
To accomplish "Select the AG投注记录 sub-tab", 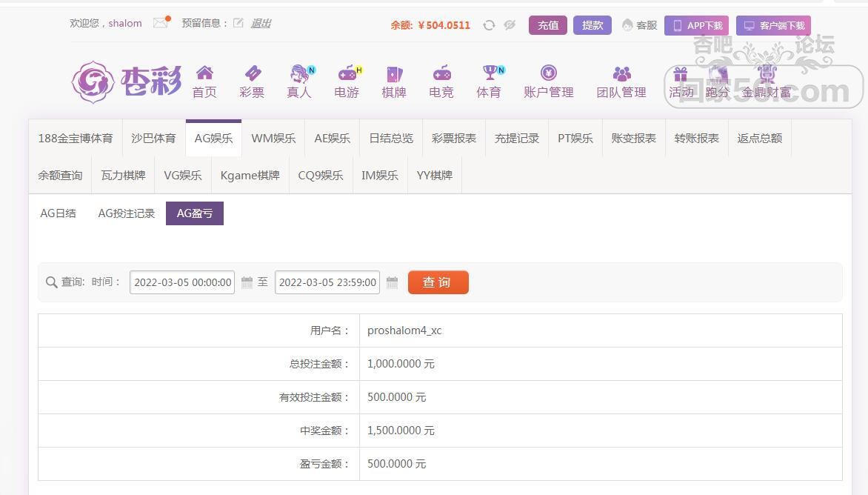I will point(127,213).
